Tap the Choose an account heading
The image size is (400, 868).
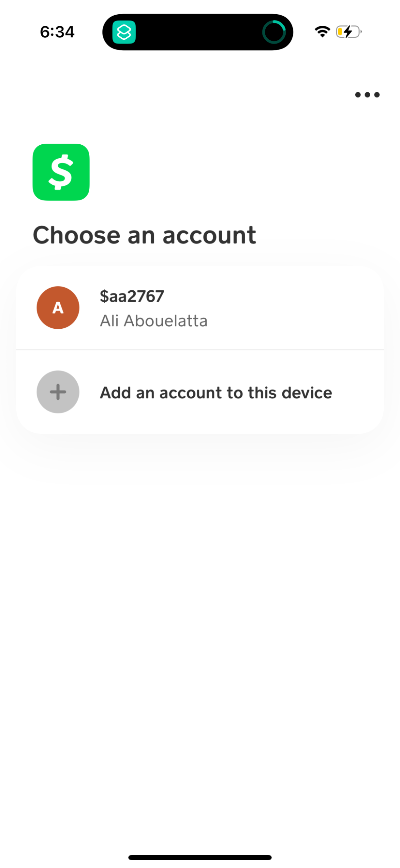click(145, 234)
